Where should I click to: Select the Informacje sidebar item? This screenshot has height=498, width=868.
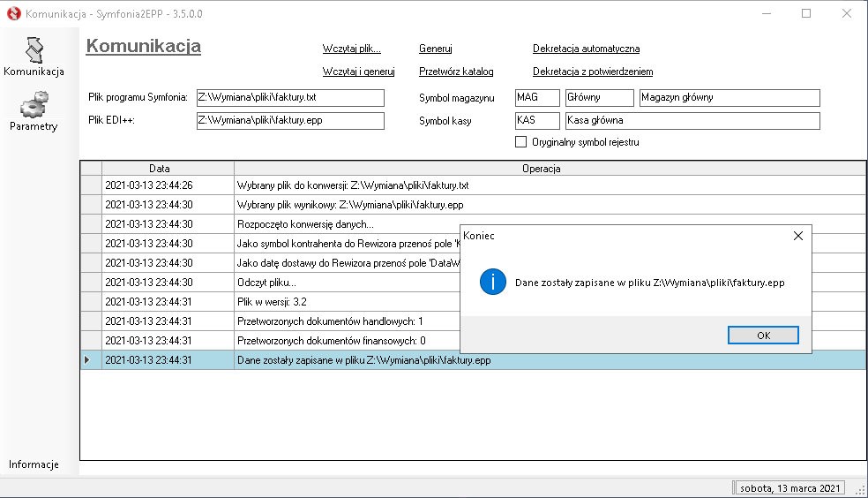34,464
